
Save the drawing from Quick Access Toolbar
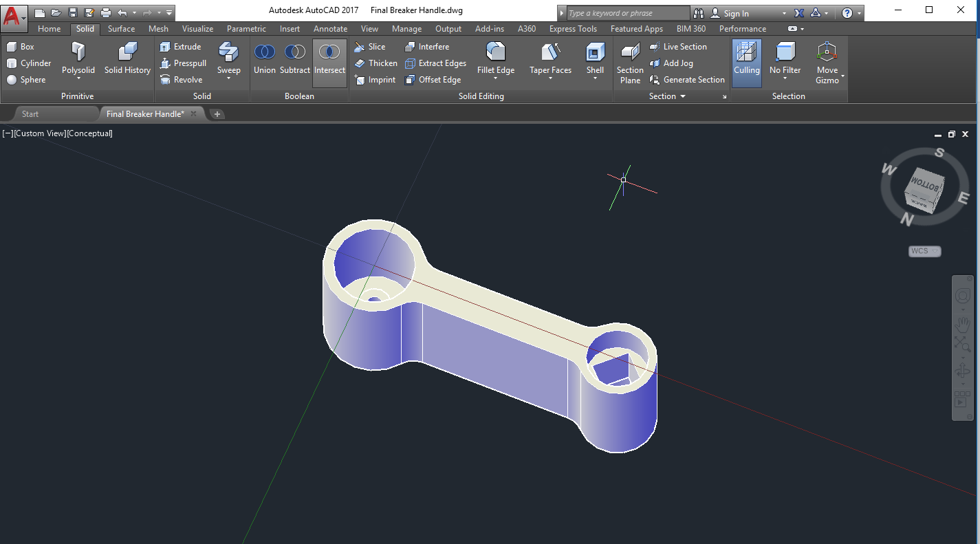(72, 12)
